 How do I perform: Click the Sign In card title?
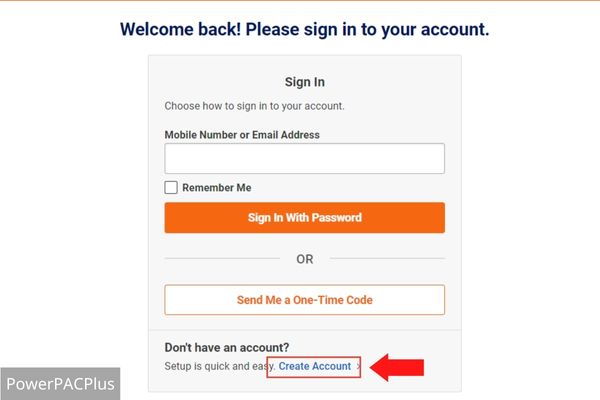[305, 82]
